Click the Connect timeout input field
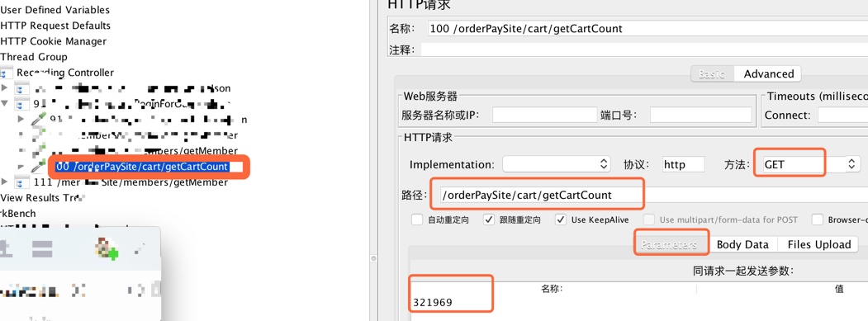Screen dimensions: 868x321 (842, 116)
